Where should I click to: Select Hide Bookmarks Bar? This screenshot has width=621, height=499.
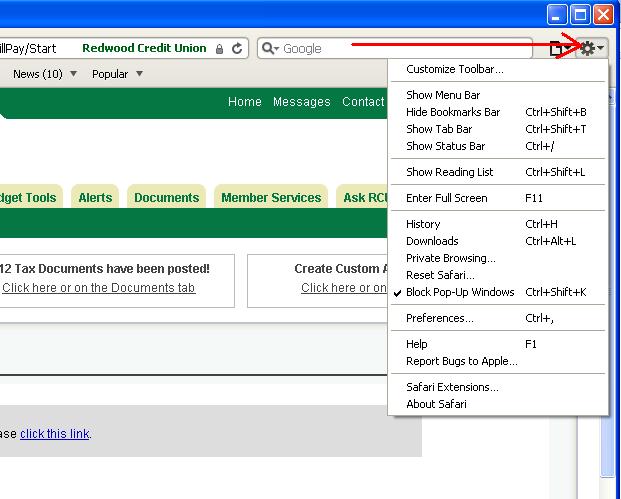click(x=498, y=112)
